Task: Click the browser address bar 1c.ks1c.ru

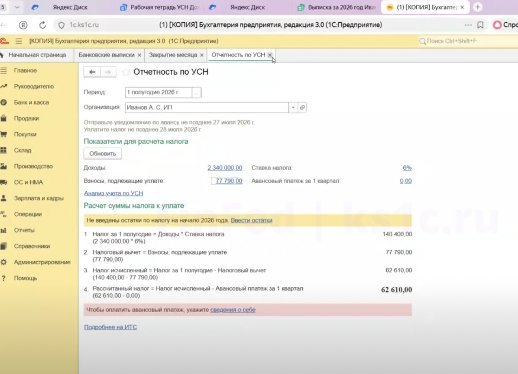Action: click(x=84, y=25)
